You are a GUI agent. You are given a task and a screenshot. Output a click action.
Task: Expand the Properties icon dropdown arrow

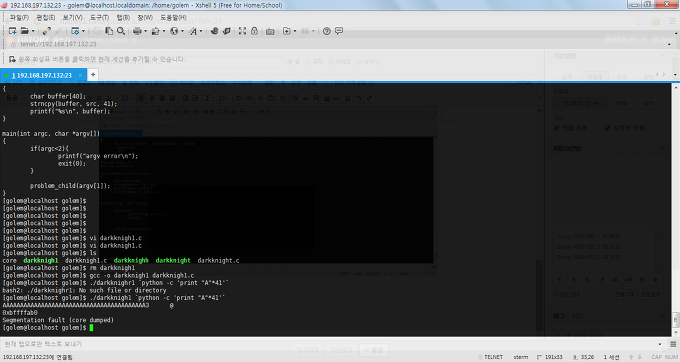tap(83, 31)
